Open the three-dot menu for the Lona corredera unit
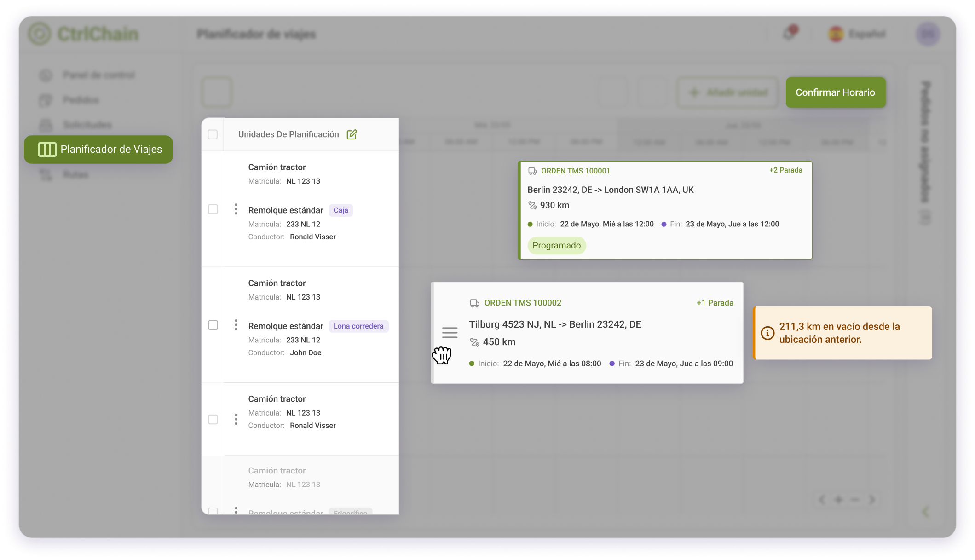Screen dimensions: 975x560 [x=236, y=325]
